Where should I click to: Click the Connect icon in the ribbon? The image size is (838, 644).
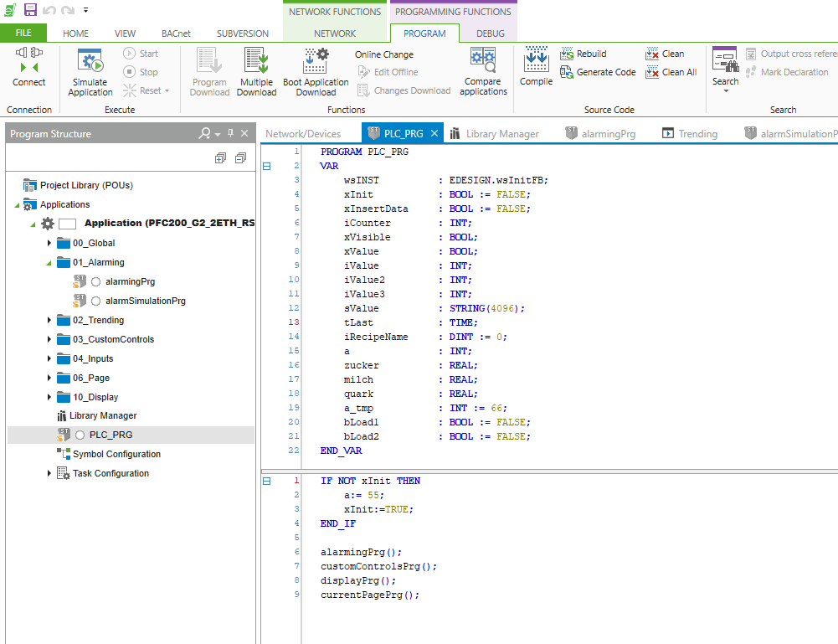(x=28, y=61)
